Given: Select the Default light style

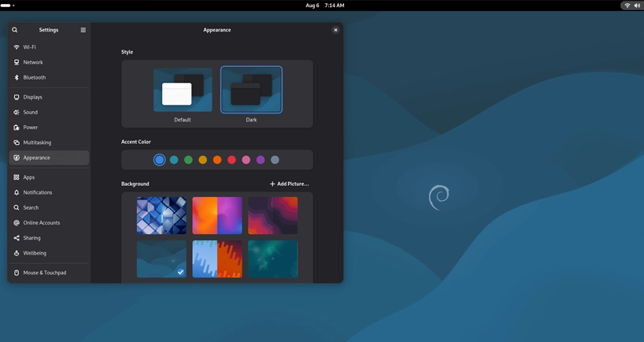Looking at the screenshot, I should click(x=183, y=90).
